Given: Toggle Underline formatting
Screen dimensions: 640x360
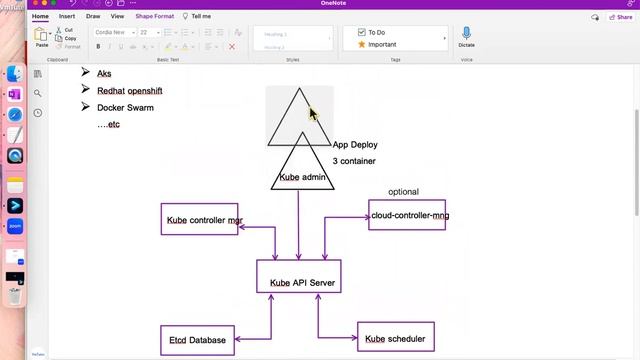Looking at the screenshot, I should 121,47.
